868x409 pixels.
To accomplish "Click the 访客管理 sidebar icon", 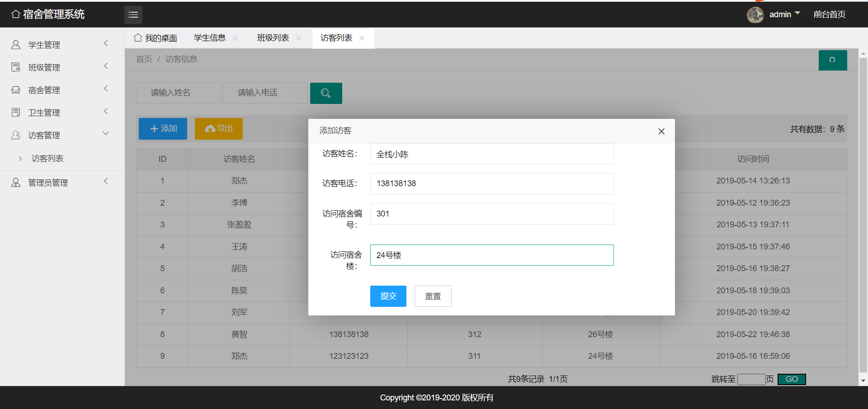I will click(16, 135).
